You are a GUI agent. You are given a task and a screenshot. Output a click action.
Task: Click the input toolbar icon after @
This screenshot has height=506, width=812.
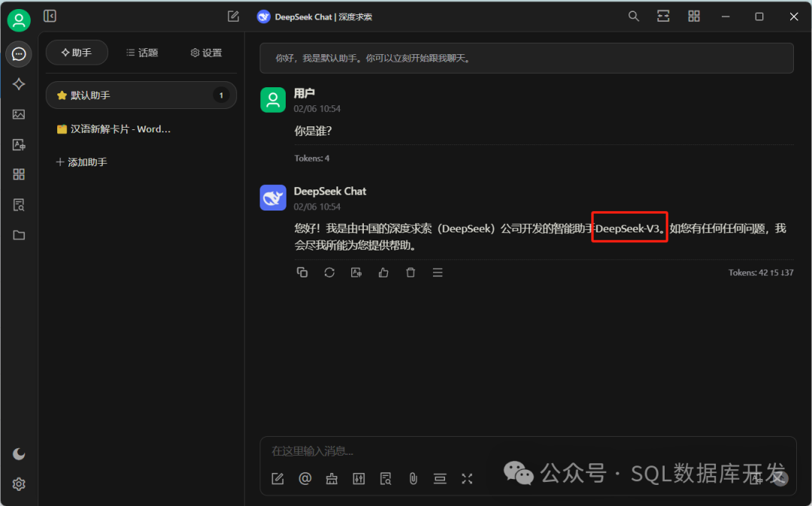332,478
